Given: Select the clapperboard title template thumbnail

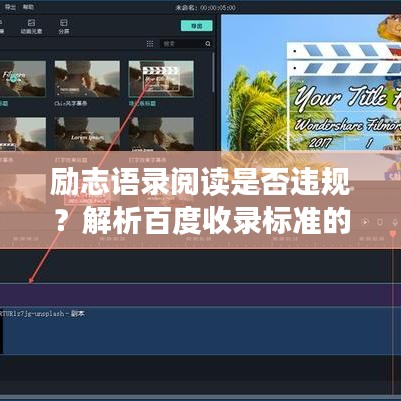Looking at the screenshot, I should pyautogui.click(x=161, y=79).
